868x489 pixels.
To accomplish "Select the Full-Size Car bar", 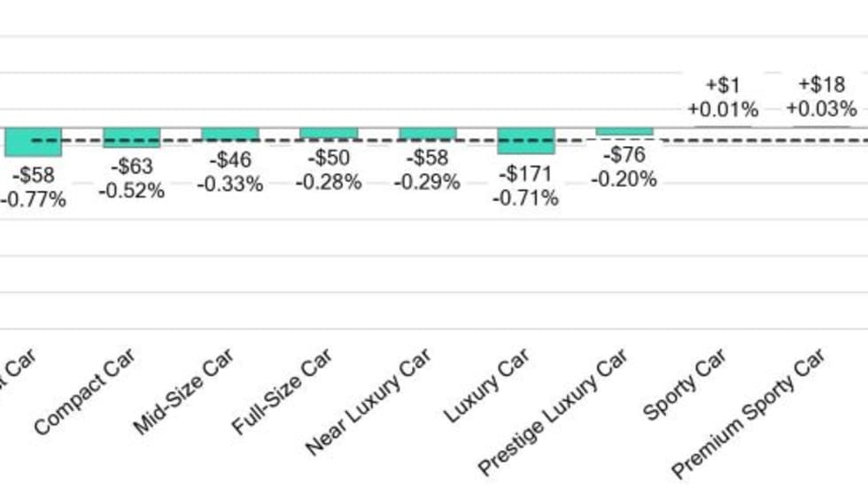I will 329,133.
